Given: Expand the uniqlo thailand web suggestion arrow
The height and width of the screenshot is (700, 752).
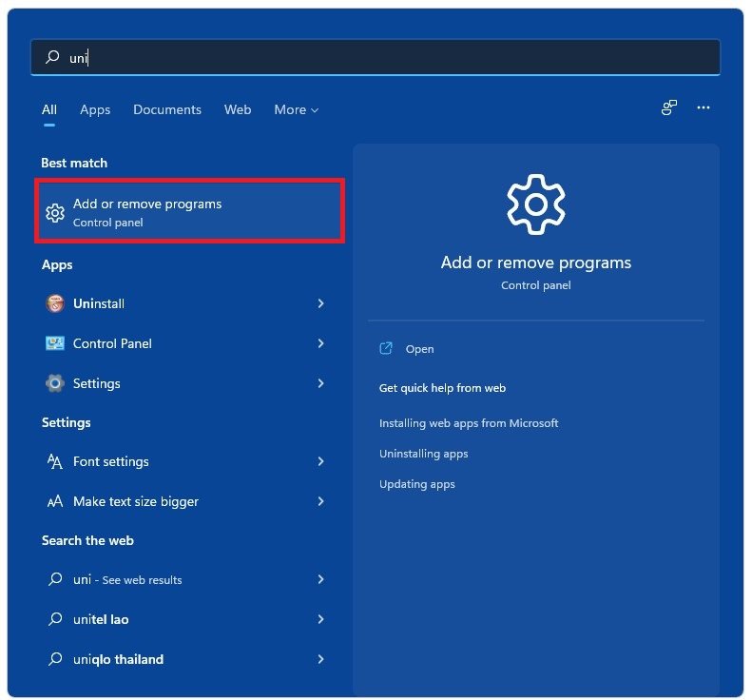Looking at the screenshot, I should click(x=320, y=659).
